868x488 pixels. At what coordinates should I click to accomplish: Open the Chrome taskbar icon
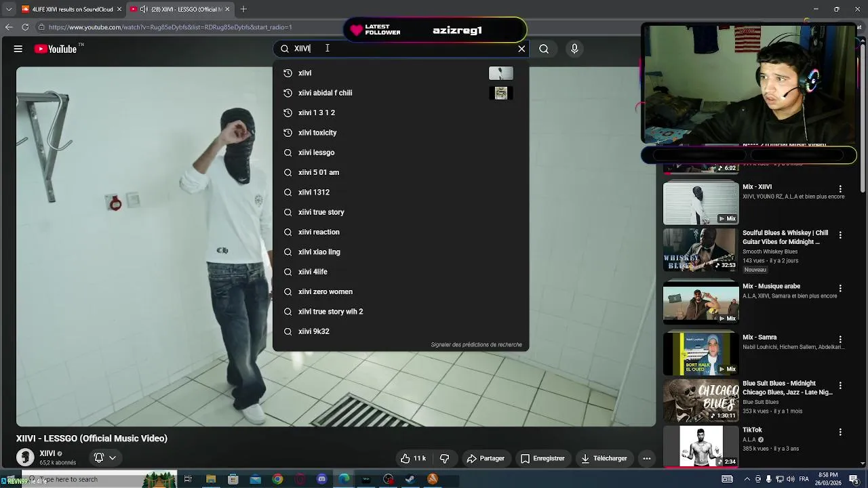tap(277, 479)
